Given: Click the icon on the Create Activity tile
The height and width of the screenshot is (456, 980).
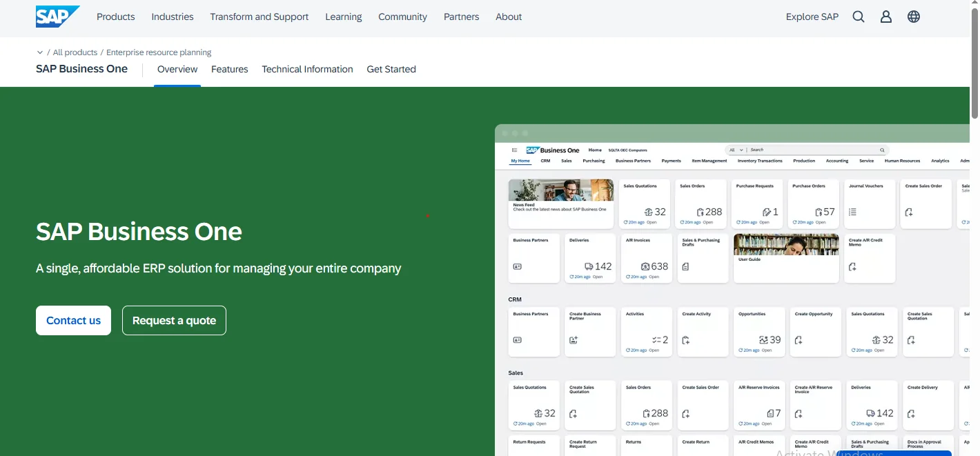Looking at the screenshot, I should pos(685,340).
